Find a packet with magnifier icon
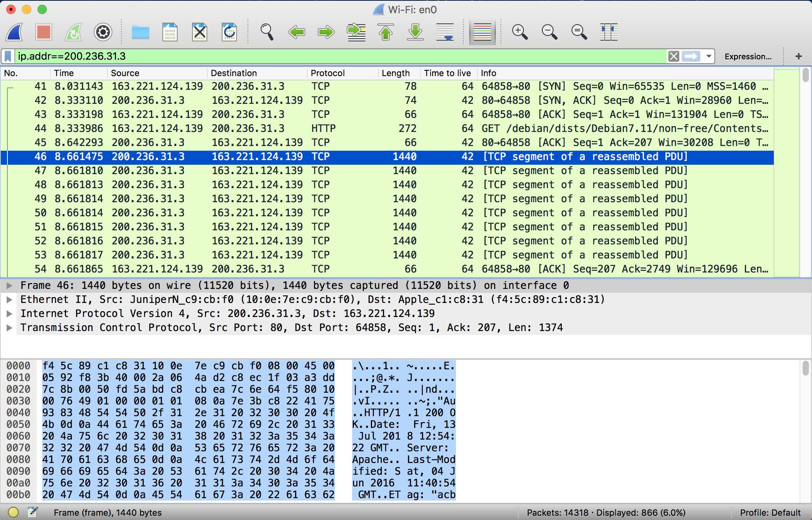The image size is (812, 520). pyautogui.click(x=267, y=32)
